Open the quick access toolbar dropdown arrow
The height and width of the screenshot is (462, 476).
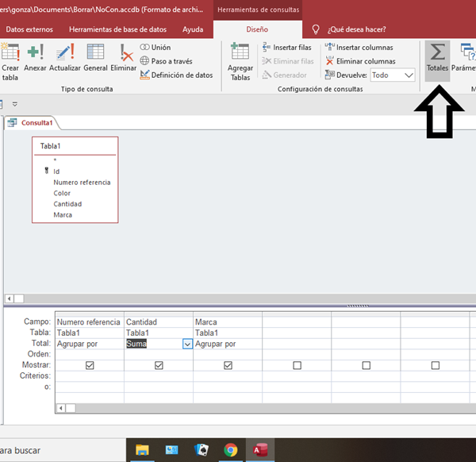pos(14,104)
